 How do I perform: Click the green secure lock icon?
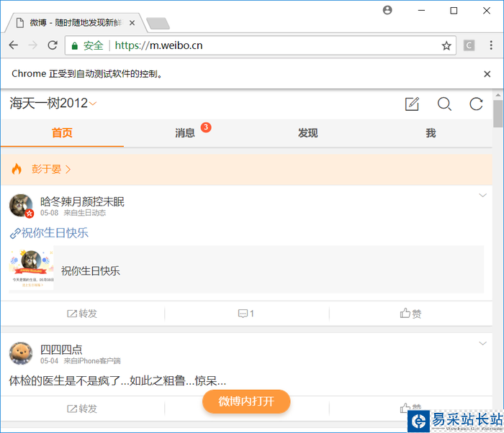pos(75,45)
